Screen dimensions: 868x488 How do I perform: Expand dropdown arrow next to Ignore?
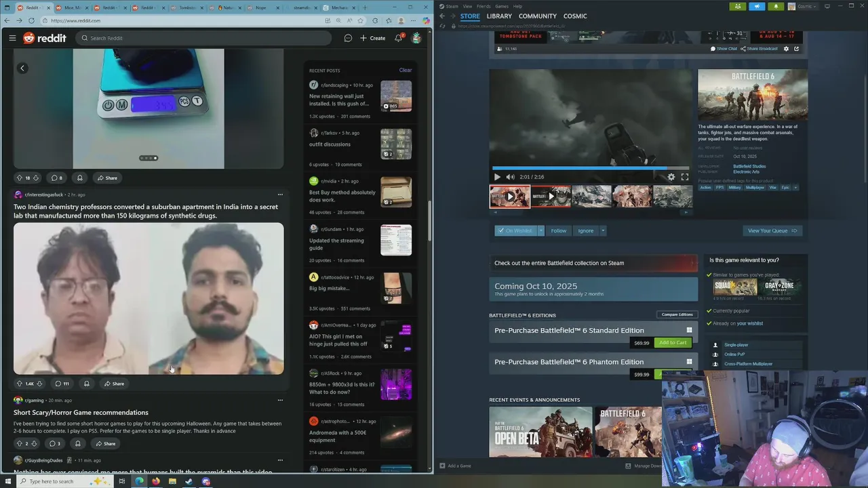(603, 230)
